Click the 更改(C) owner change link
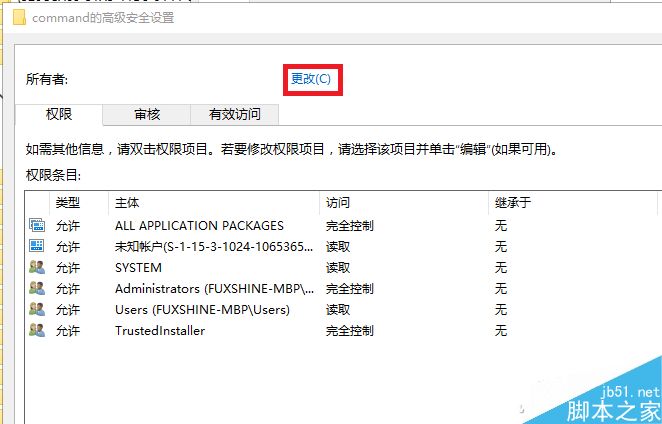Viewport: 662px width, 424px height. coord(311,79)
